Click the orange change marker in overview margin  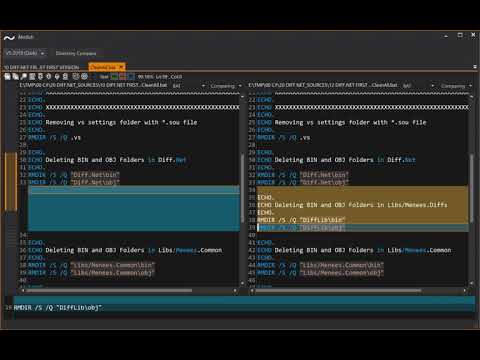click(11, 182)
